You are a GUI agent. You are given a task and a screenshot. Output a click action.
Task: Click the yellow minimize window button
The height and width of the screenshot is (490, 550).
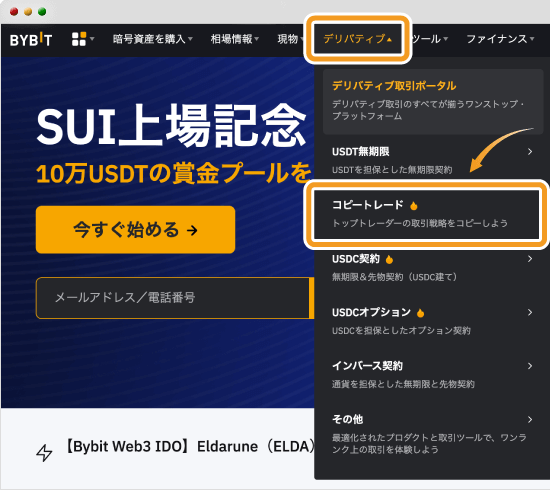click(x=28, y=12)
